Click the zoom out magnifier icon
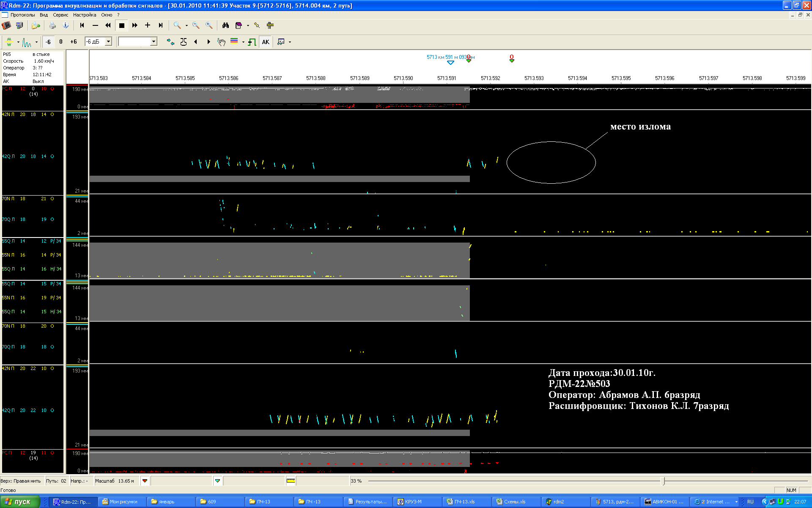The width and height of the screenshot is (812, 508). 195,25
